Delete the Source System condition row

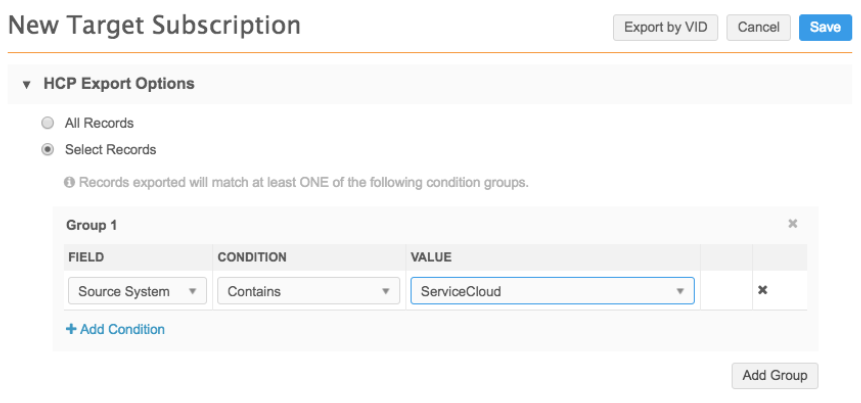click(x=762, y=291)
